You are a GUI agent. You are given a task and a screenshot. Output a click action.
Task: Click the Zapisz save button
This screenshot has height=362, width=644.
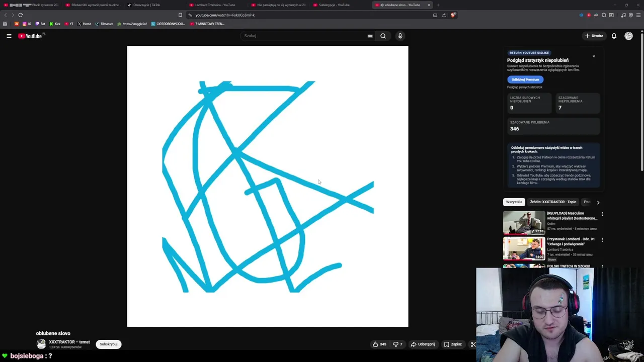point(453,344)
